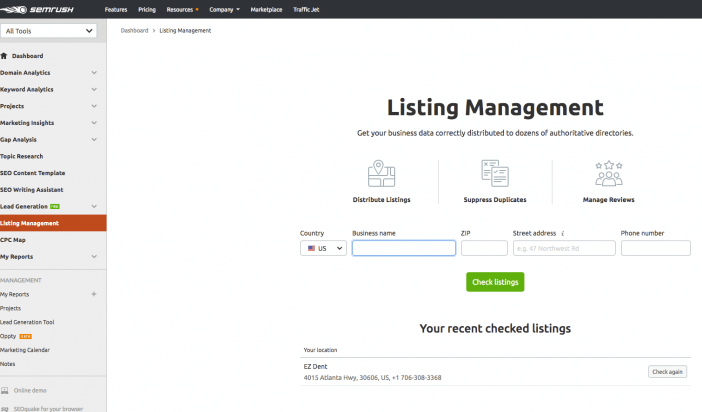Open Oppty under Management

pos(8,336)
